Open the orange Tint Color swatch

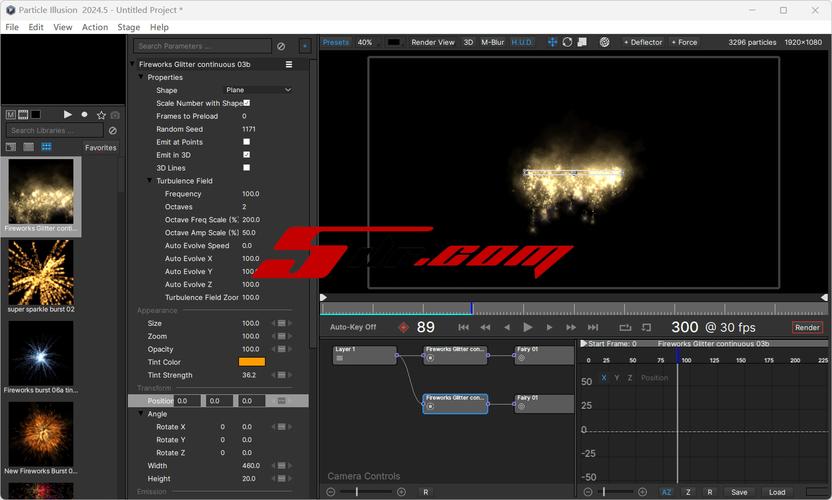point(252,362)
